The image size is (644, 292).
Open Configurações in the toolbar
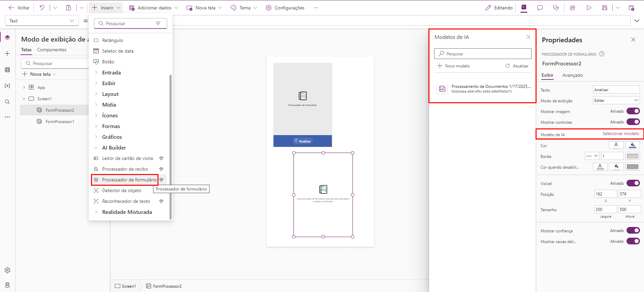[x=285, y=8]
